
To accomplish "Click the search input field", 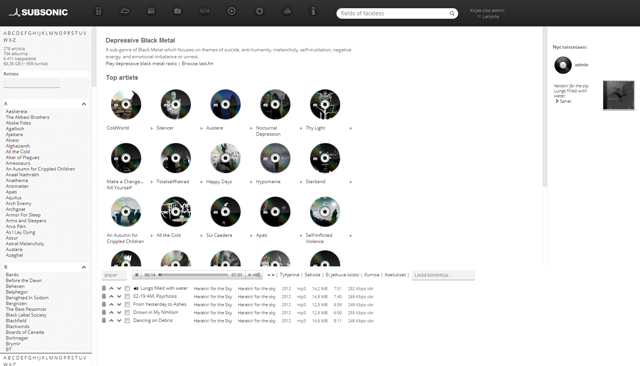I will point(393,13).
